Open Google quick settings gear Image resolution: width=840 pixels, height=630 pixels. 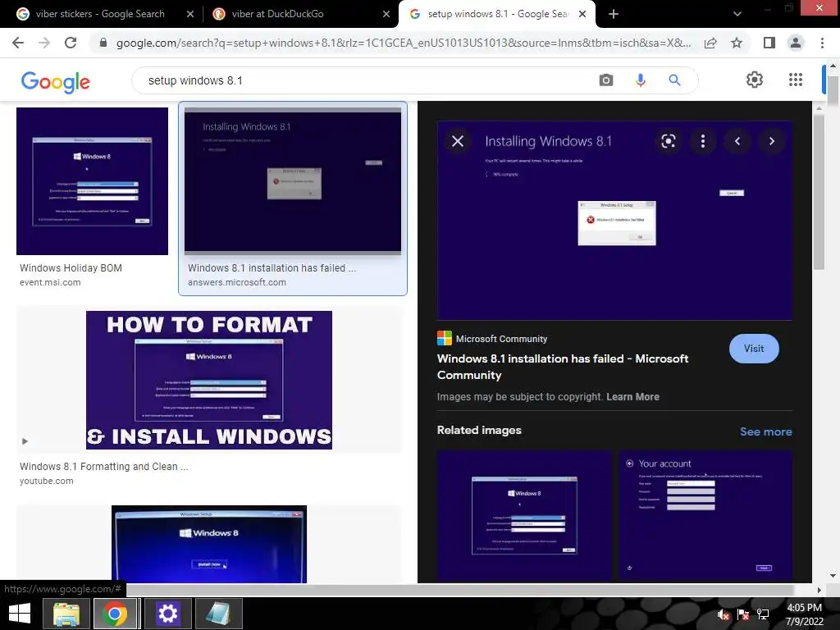755,80
